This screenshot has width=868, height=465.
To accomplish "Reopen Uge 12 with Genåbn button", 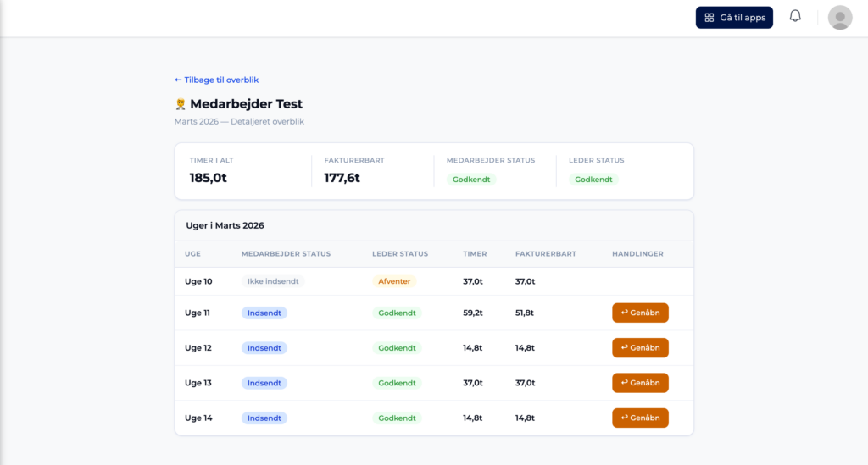I will coord(640,348).
